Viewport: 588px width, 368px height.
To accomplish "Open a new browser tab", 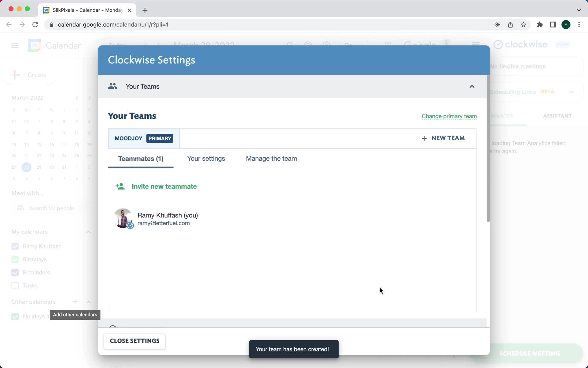I will (145, 10).
